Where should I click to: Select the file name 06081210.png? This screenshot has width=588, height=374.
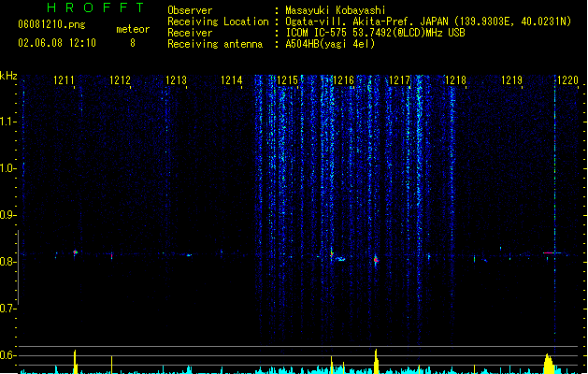[x=51, y=24]
